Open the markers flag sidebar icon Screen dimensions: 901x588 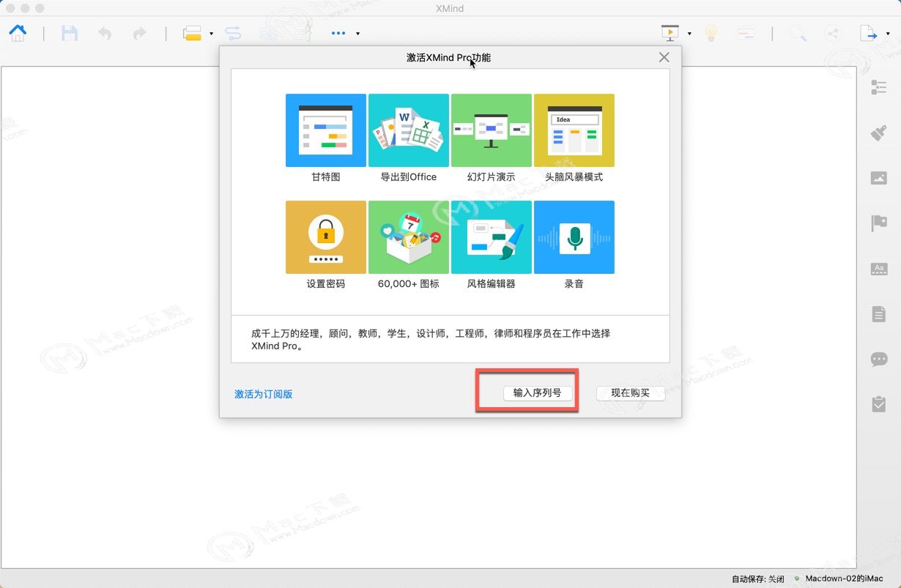tap(879, 223)
